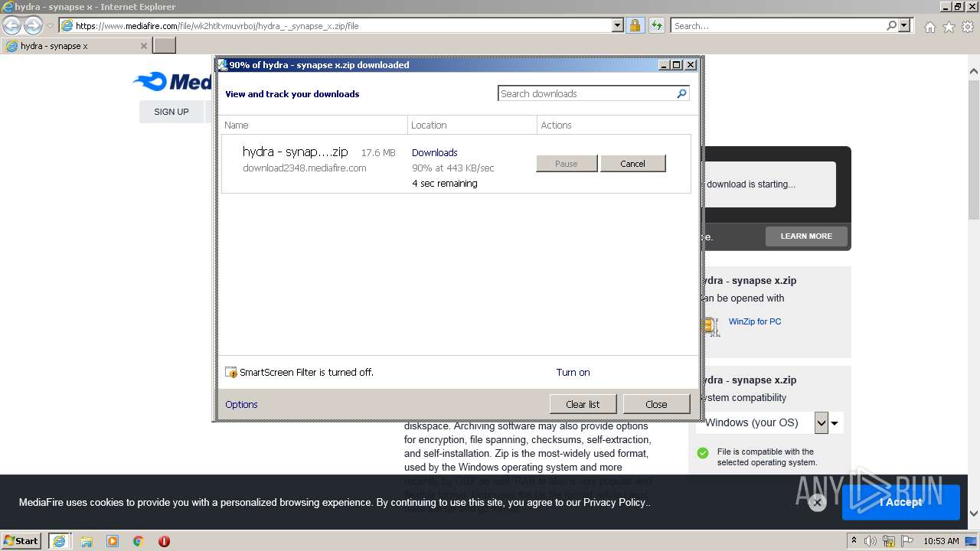Close the View Downloads dialog via Close button
980x551 pixels.
pyautogui.click(x=656, y=404)
